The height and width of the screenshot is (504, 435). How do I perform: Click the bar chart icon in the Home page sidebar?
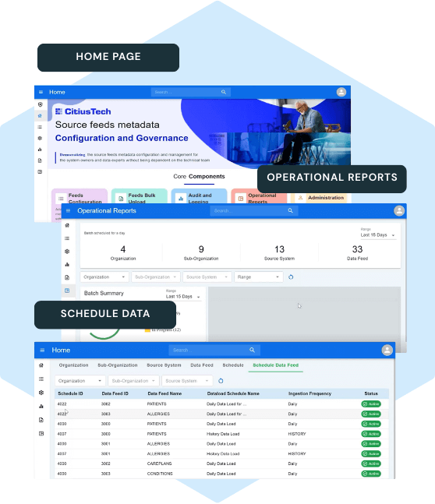pos(40,149)
